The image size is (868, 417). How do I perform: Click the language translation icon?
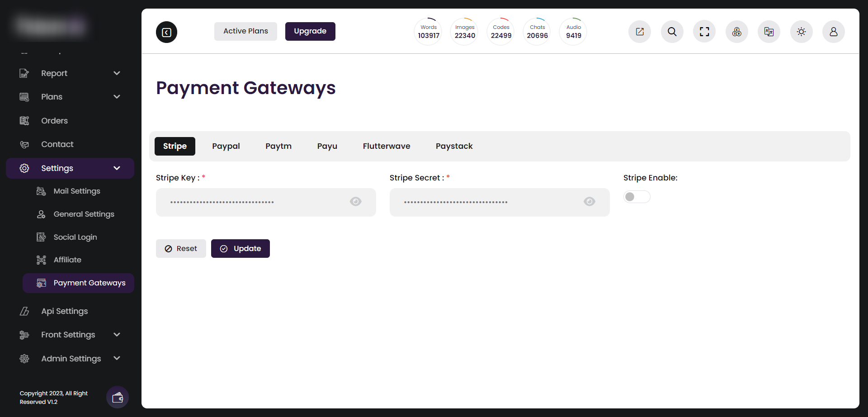(769, 32)
